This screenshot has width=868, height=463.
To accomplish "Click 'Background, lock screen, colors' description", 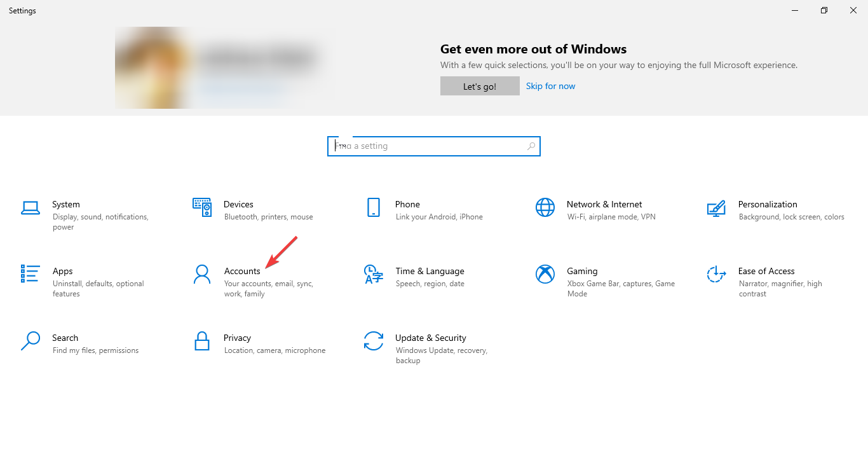I will pos(792,217).
